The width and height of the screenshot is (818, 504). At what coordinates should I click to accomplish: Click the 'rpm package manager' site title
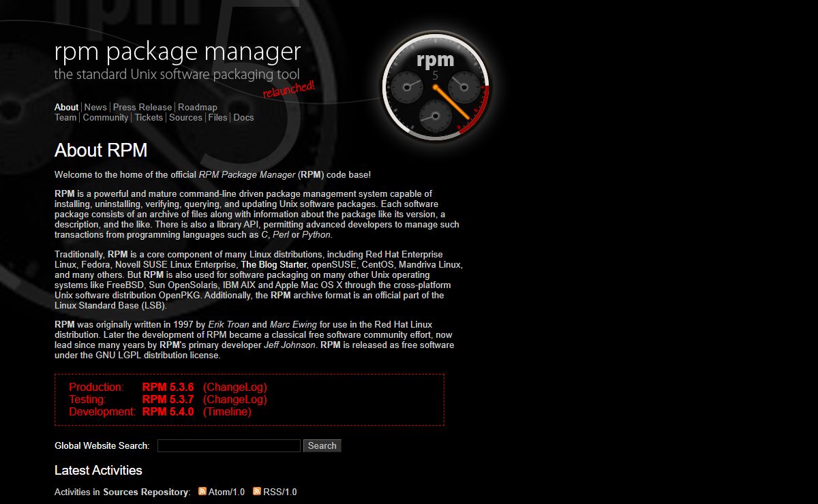click(x=177, y=52)
